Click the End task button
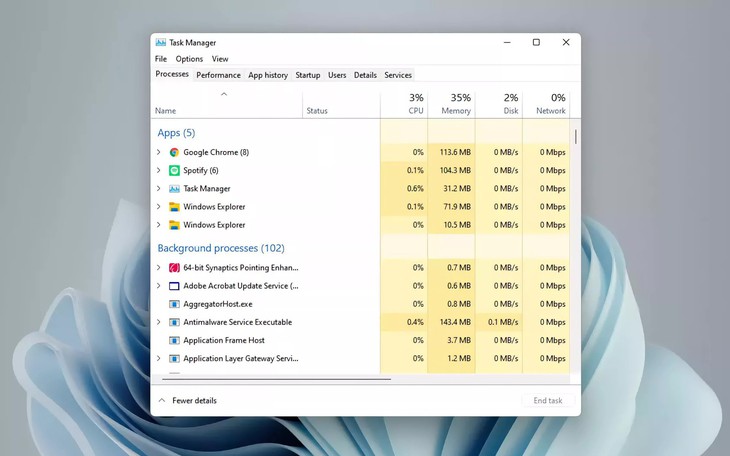This screenshot has width=730, height=456. 548,401
